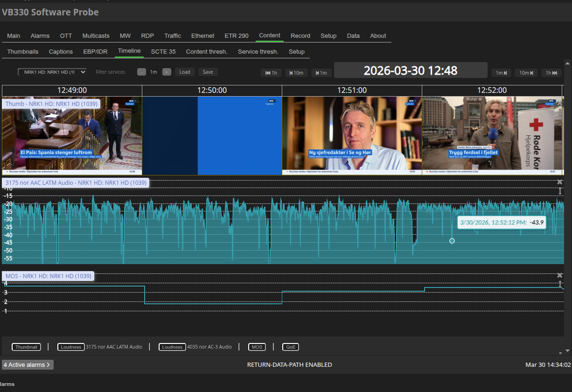
Task: Remove the AAC LATM Audio track
Action: [560, 182]
